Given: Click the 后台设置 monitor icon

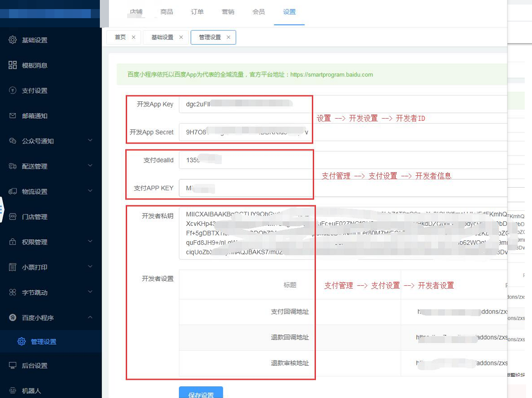Looking at the screenshot, I should tap(13, 365).
